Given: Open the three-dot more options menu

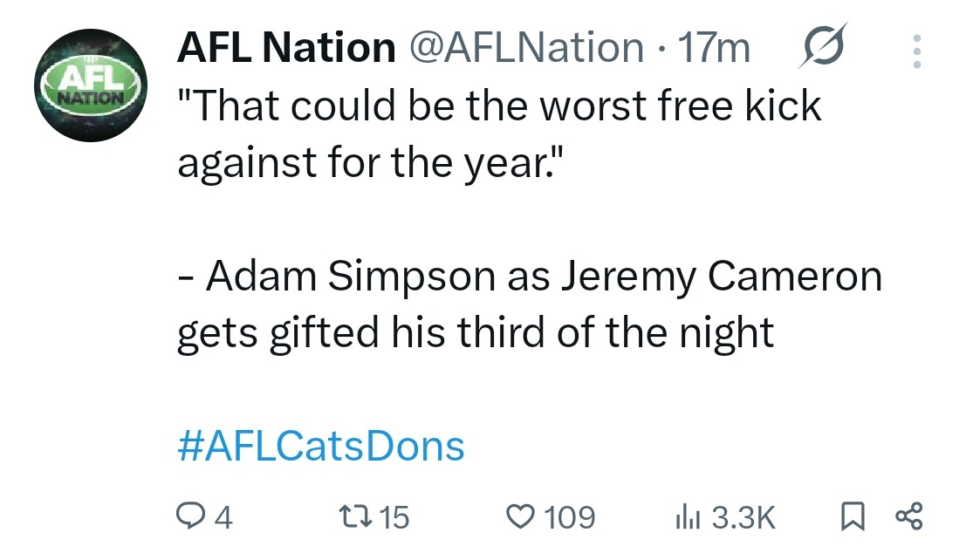Looking at the screenshot, I should [x=916, y=52].
